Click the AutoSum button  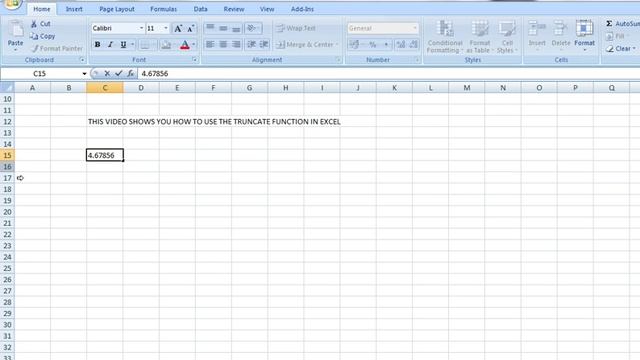pyautogui.click(x=622, y=24)
